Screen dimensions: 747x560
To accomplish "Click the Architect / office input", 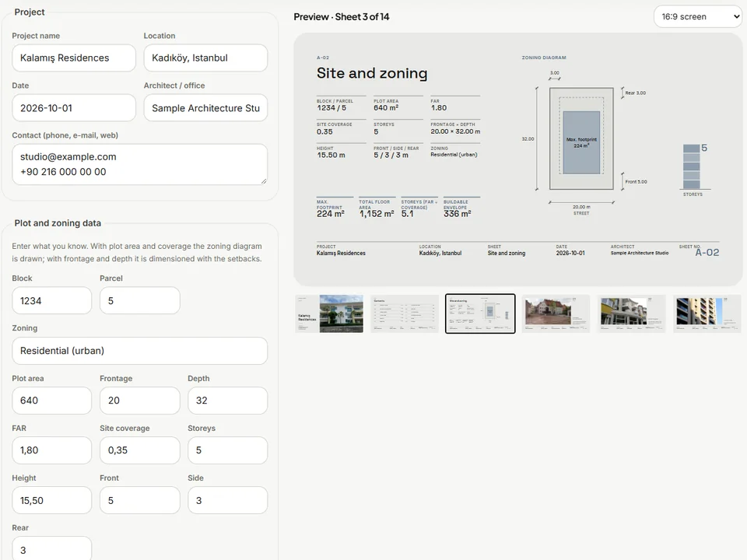I will pyautogui.click(x=205, y=108).
